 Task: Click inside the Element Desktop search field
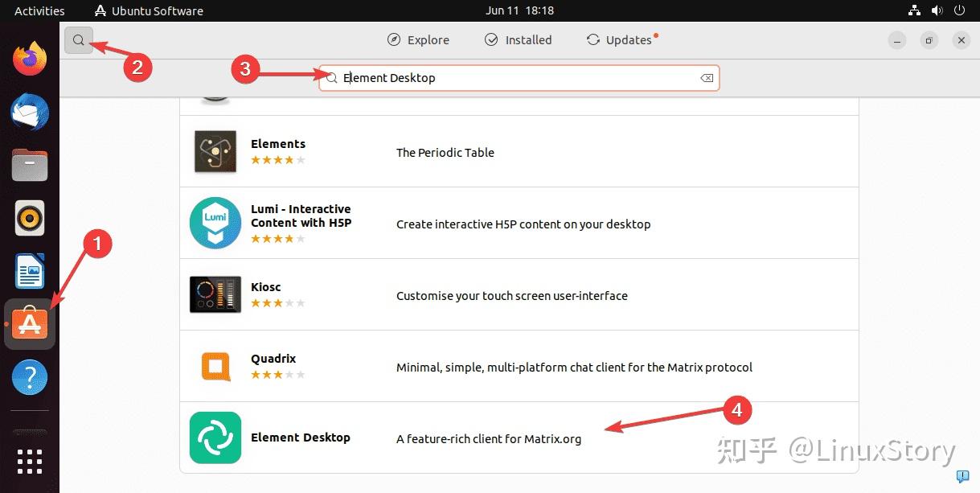(x=515, y=78)
